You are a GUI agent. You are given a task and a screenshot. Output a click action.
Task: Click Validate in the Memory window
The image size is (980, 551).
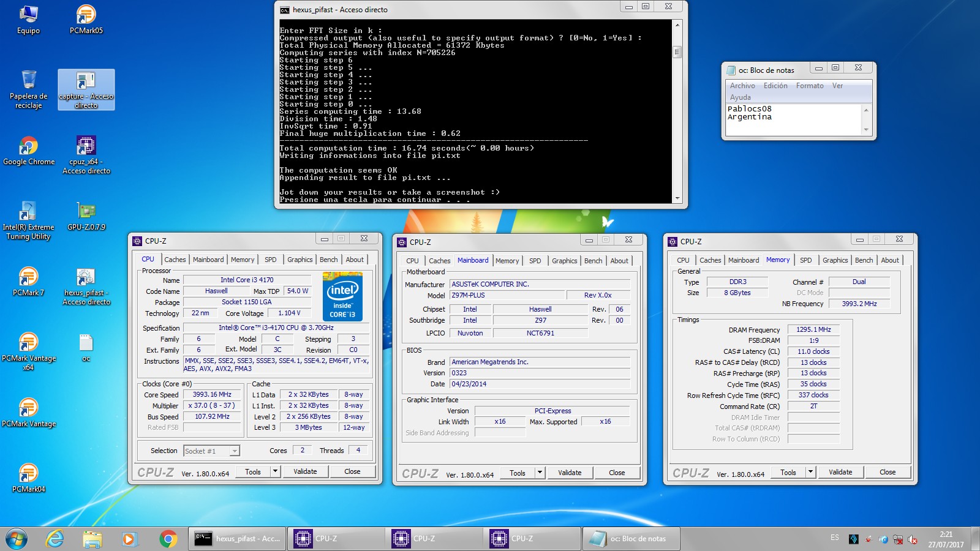[840, 472]
